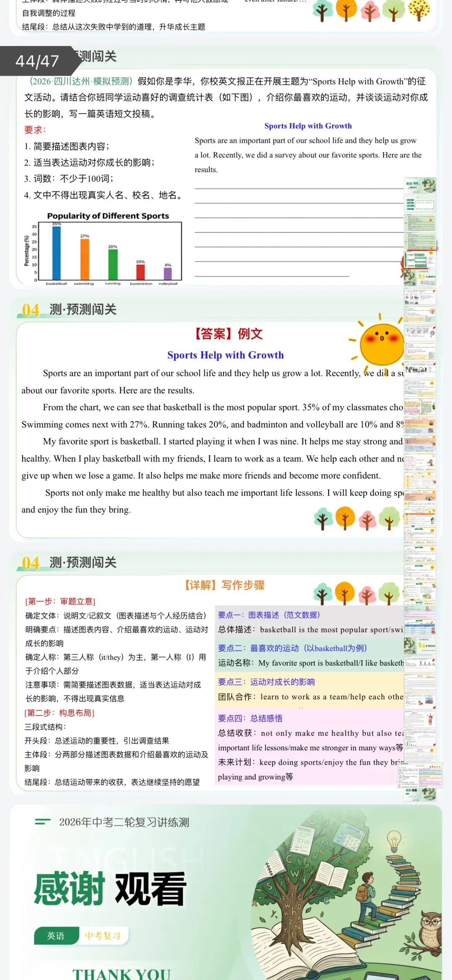Click the '【详解】写作步骤' heading
The image size is (452, 980).
click(223, 585)
